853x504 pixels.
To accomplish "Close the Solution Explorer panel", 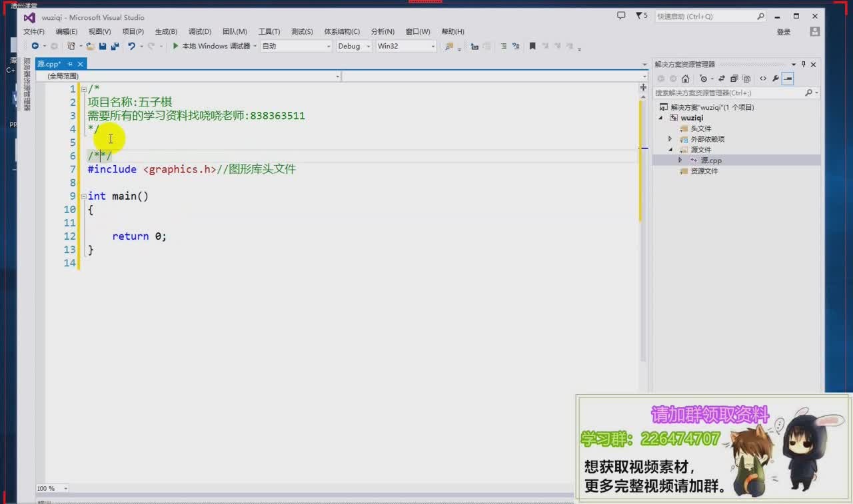I will pos(814,64).
